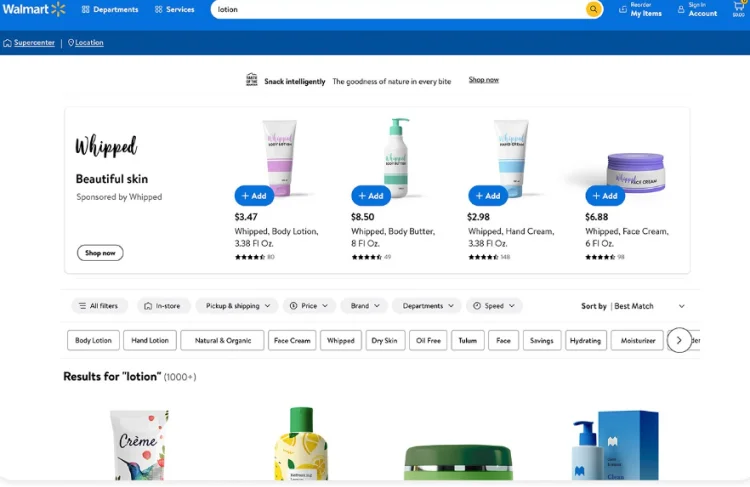Select the Face Cream chip
The height and width of the screenshot is (487, 750).
[x=292, y=340]
